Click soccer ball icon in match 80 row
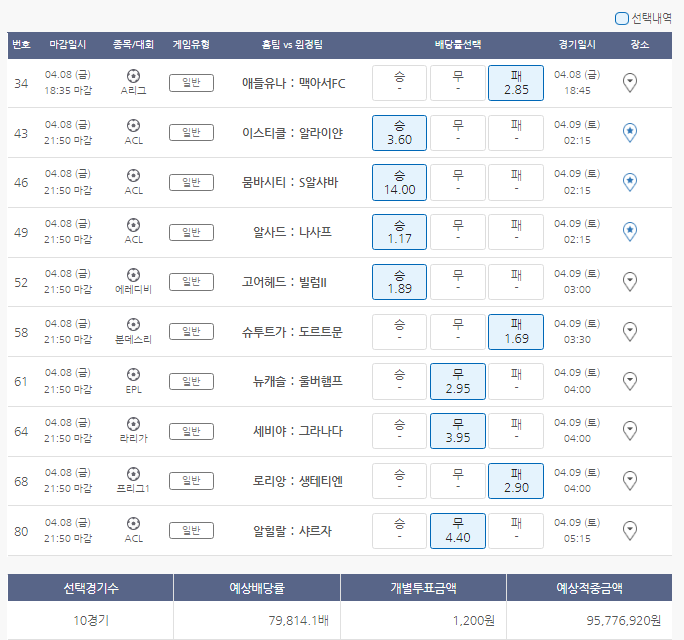 [133, 524]
